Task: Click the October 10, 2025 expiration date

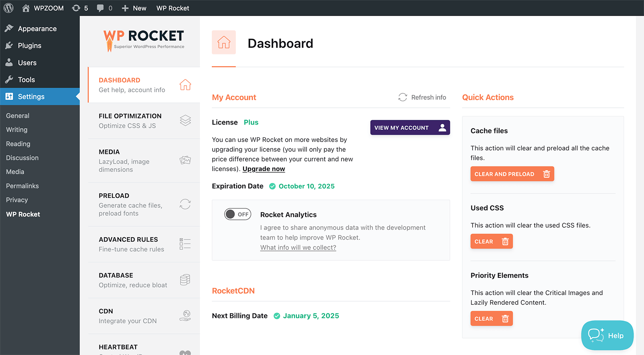Action: pyautogui.click(x=307, y=186)
